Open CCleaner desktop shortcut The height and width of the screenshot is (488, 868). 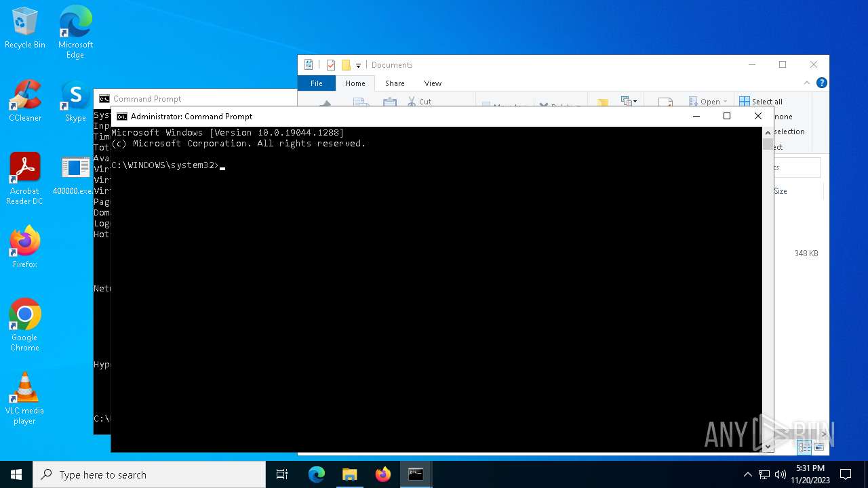(25, 101)
